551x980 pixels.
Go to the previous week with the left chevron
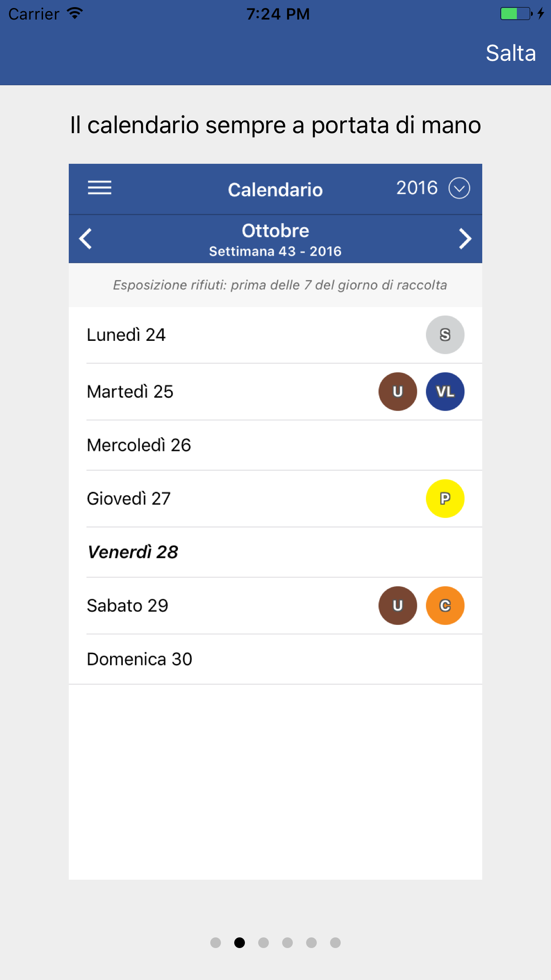86,239
